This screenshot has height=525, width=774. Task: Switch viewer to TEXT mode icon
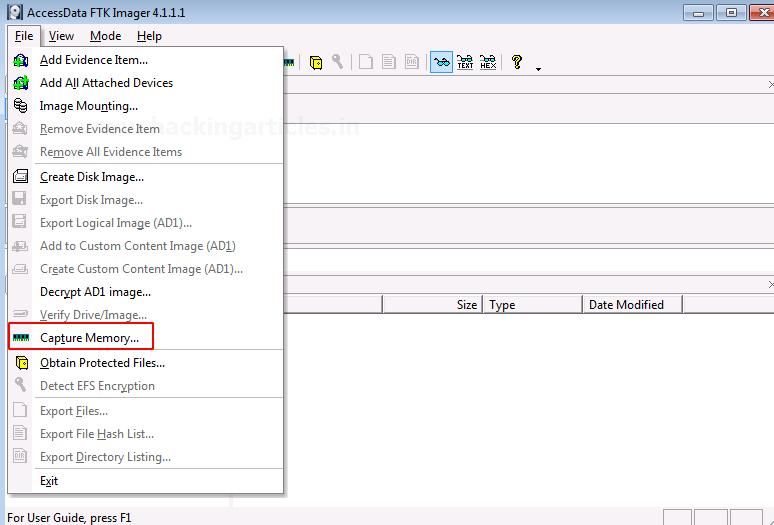coord(465,62)
